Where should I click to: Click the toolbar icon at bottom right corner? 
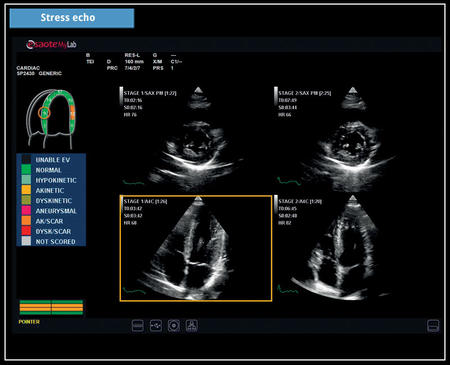click(433, 326)
